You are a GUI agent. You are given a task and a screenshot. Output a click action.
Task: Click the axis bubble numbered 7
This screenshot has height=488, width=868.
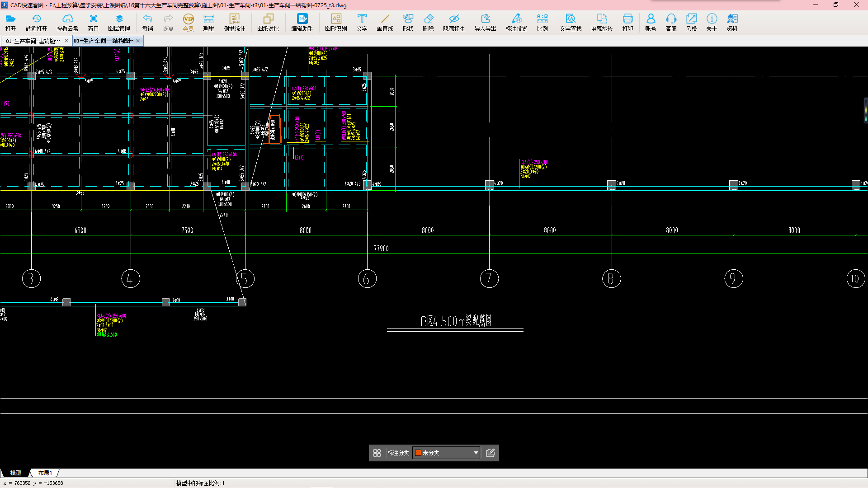coord(489,279)
